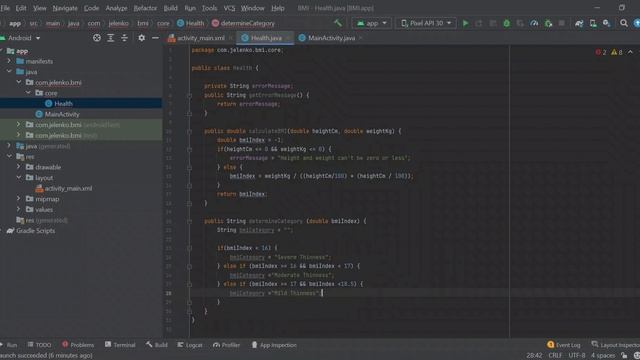Open the Pixel API 30 device dropdown
The image size is (640, 360).
[x=426, y=23]
